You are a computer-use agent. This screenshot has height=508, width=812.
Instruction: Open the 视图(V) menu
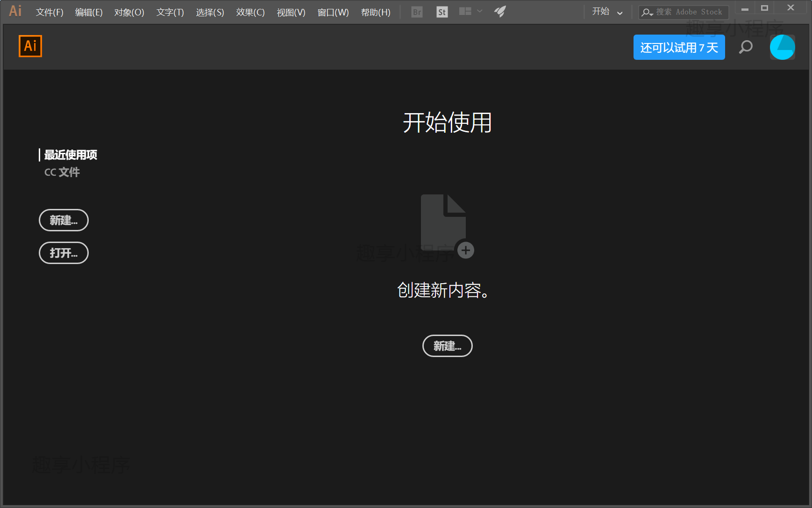point(291,12)
